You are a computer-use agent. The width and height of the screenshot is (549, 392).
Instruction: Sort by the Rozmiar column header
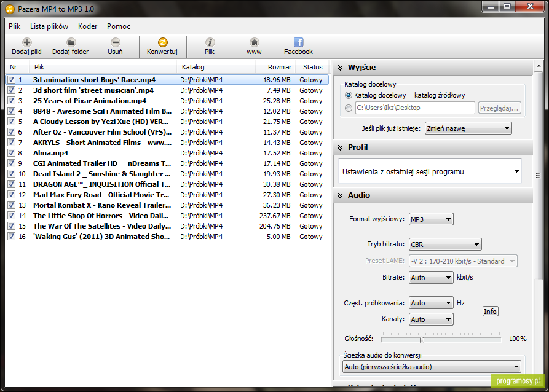point(275,67)
